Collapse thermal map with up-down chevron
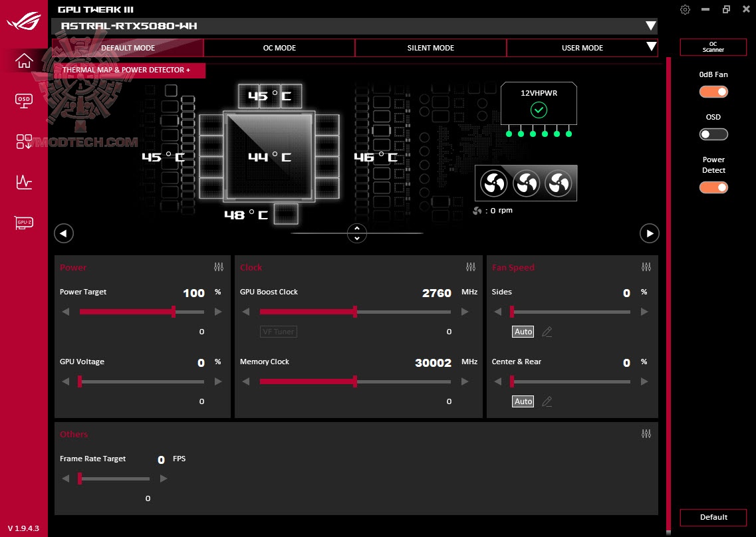 (x=357, y=233)
